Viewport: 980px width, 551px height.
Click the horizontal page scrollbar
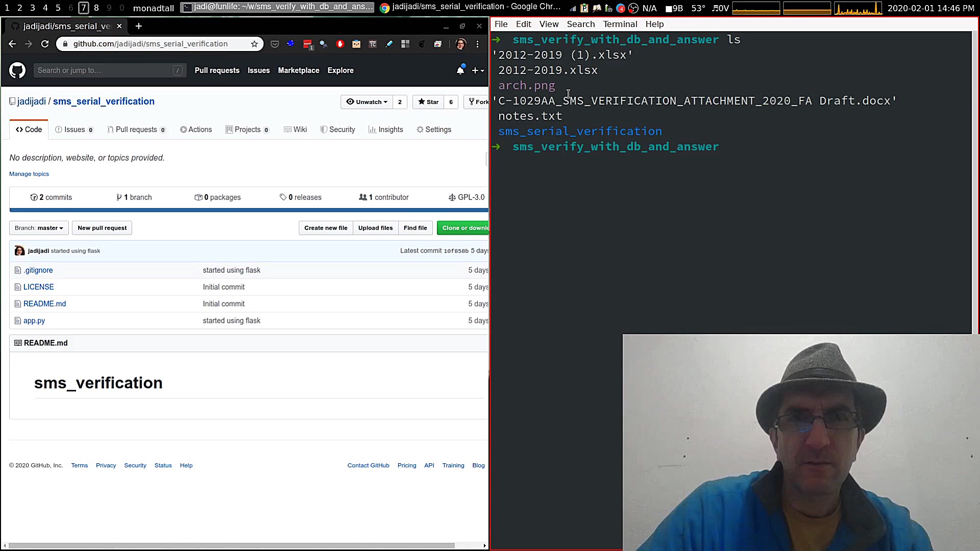click(230, 545)
